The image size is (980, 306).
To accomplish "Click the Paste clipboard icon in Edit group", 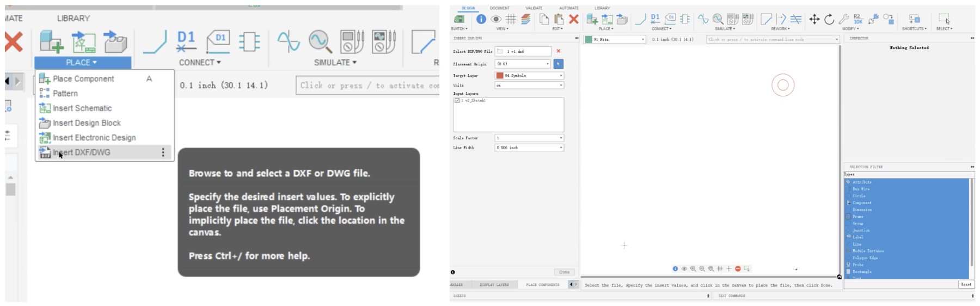I will (559, 19).
